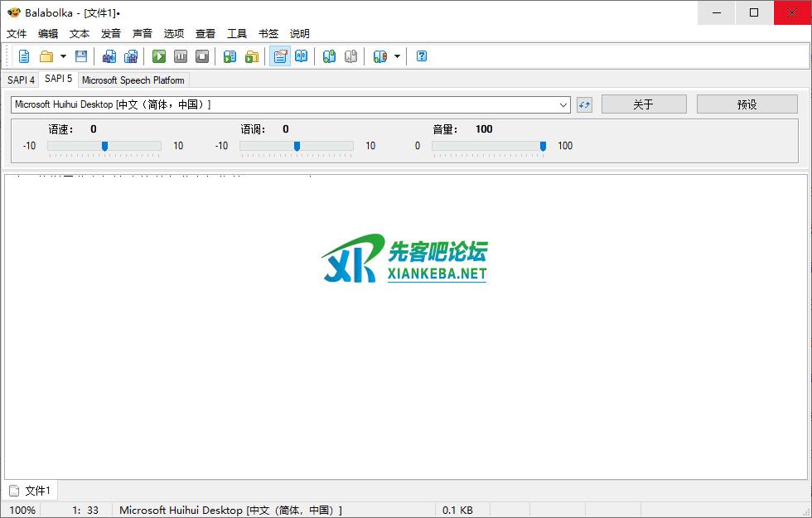Click the 预设 button
The height and width of the screenshot is (518, 812).
coord(747,104)
